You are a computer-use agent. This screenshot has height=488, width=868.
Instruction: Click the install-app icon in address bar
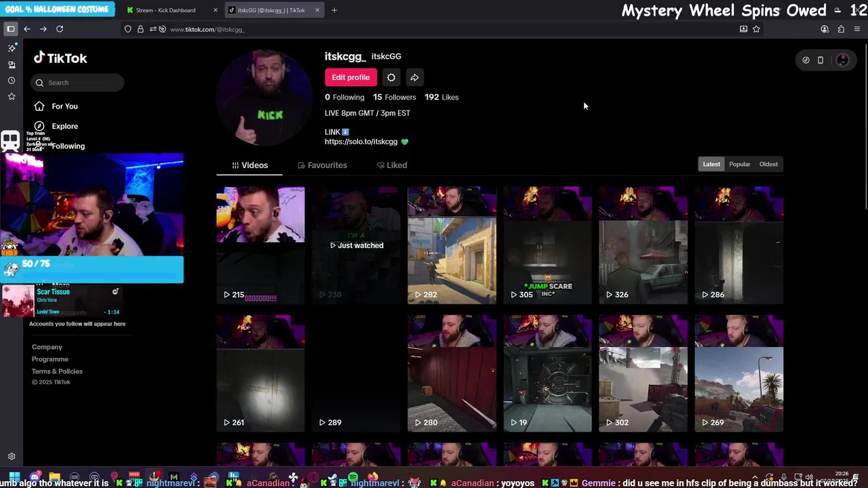point(743,29)
